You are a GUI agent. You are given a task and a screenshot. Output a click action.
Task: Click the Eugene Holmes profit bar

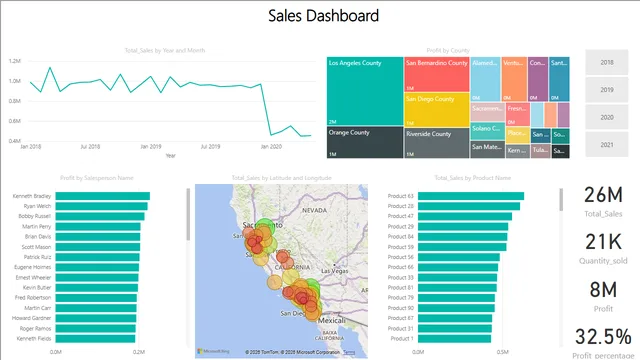click(x=97, y=267)
